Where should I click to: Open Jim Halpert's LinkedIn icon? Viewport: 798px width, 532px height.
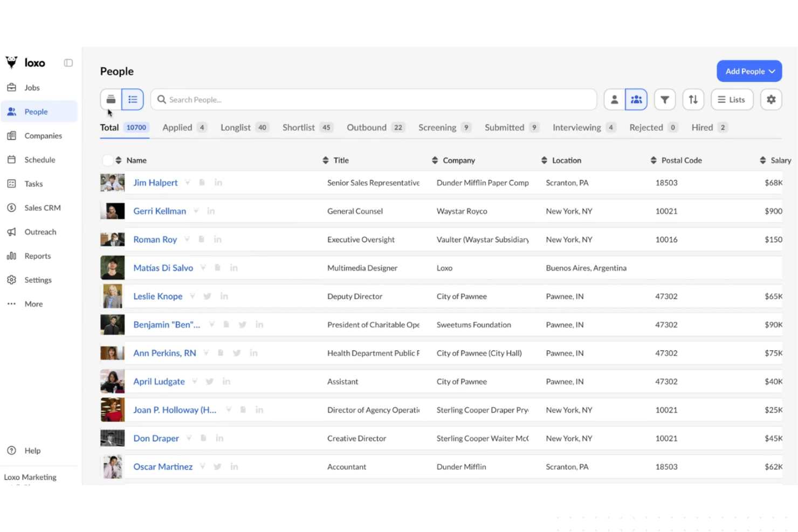tap(218, 183)
